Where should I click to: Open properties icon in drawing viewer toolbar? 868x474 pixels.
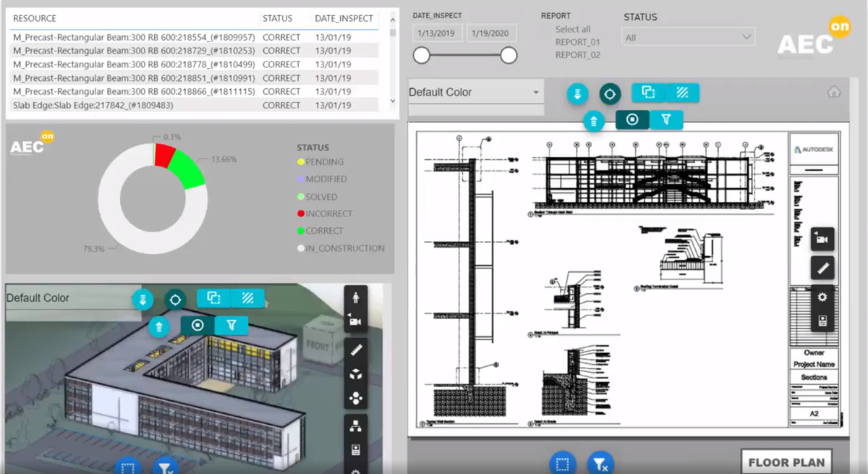(x=822, y=321)
